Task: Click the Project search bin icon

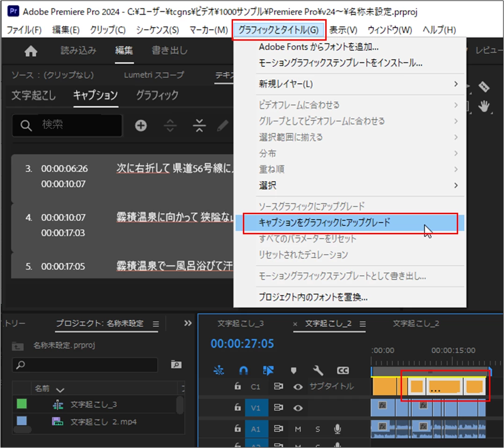Action: 176,364
